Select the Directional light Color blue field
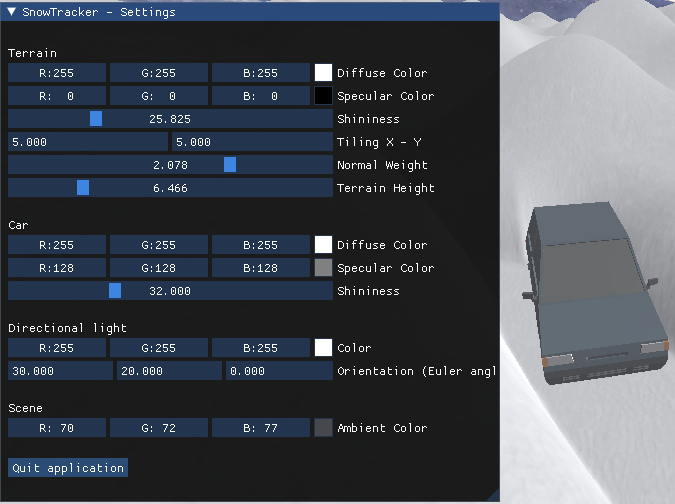 pos(261,348)
